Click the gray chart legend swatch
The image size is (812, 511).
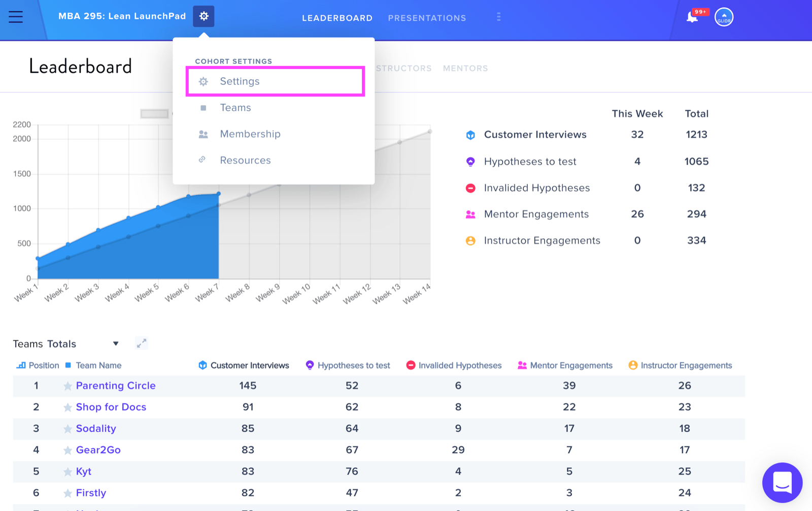154,114
